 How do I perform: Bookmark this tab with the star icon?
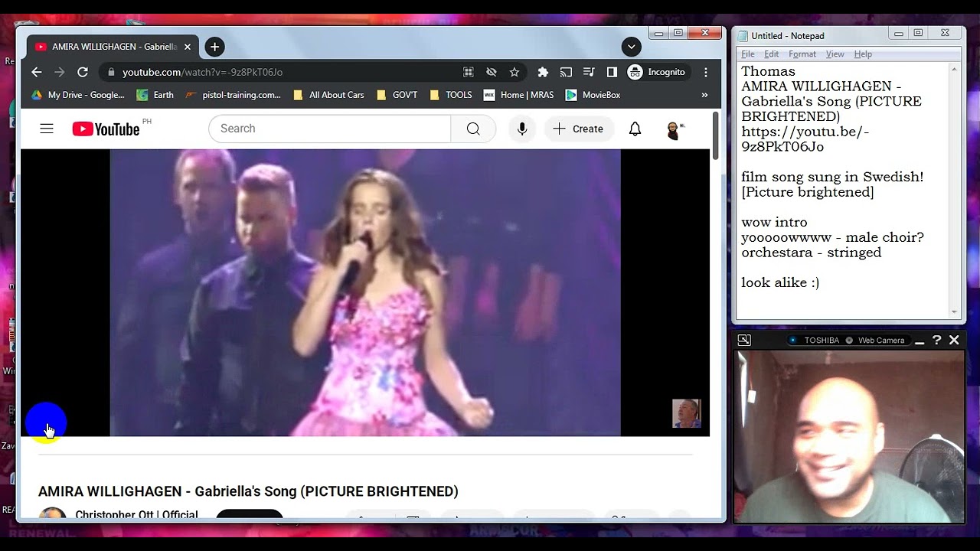click(514, 72)
